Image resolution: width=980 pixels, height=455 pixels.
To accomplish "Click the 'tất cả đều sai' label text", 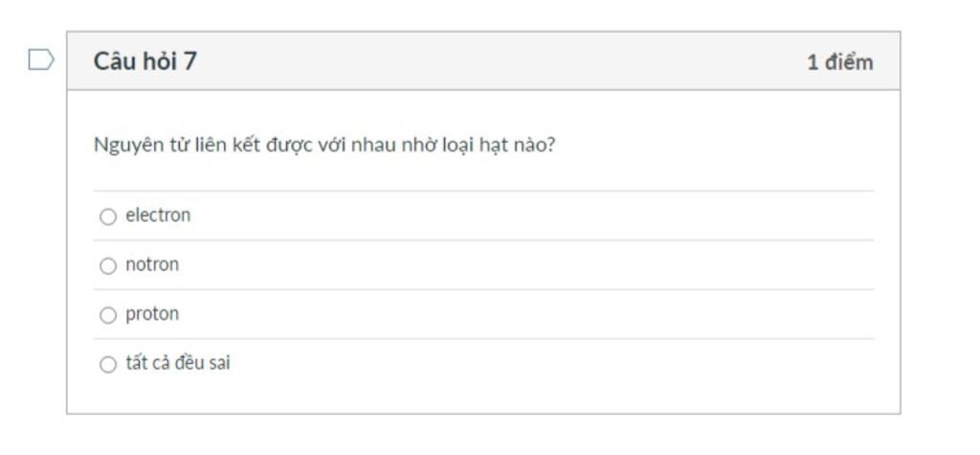I will pyautogui.click(x=177, y=363).
